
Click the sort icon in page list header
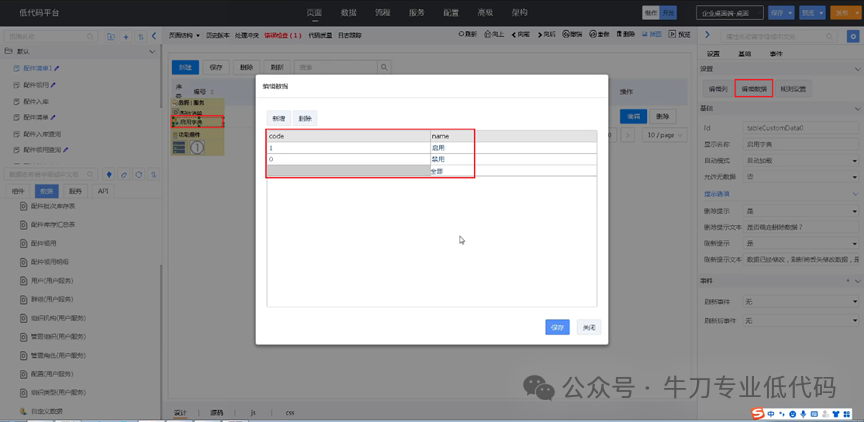pos(141,36)
